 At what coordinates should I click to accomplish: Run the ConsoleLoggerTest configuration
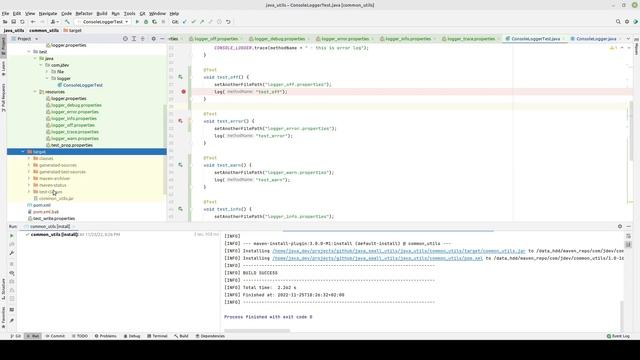[137, 22]
